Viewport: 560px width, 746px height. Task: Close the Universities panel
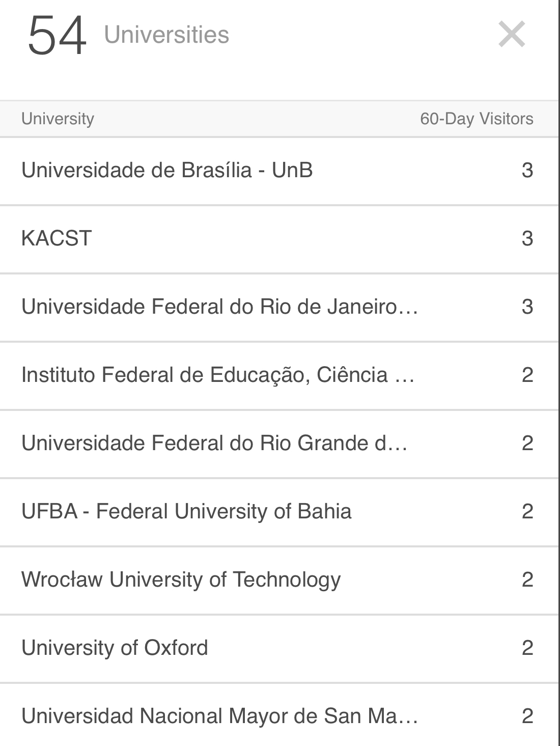[x=511, y=35]
